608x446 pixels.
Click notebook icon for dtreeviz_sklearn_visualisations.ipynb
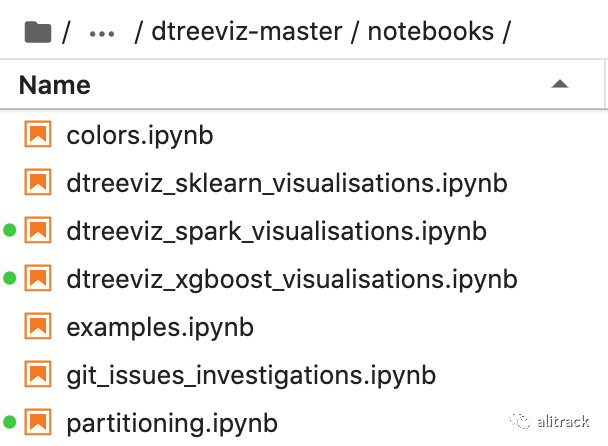pos(38,182)
